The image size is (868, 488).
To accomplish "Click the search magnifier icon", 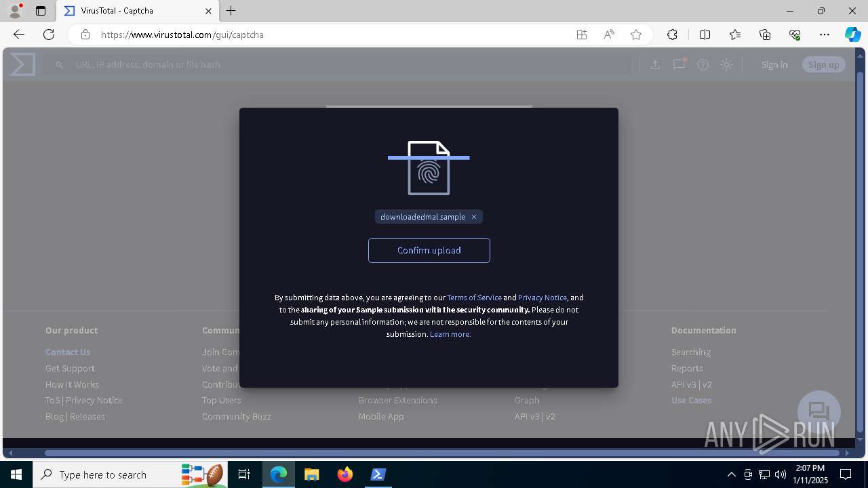I will point(60,65).
